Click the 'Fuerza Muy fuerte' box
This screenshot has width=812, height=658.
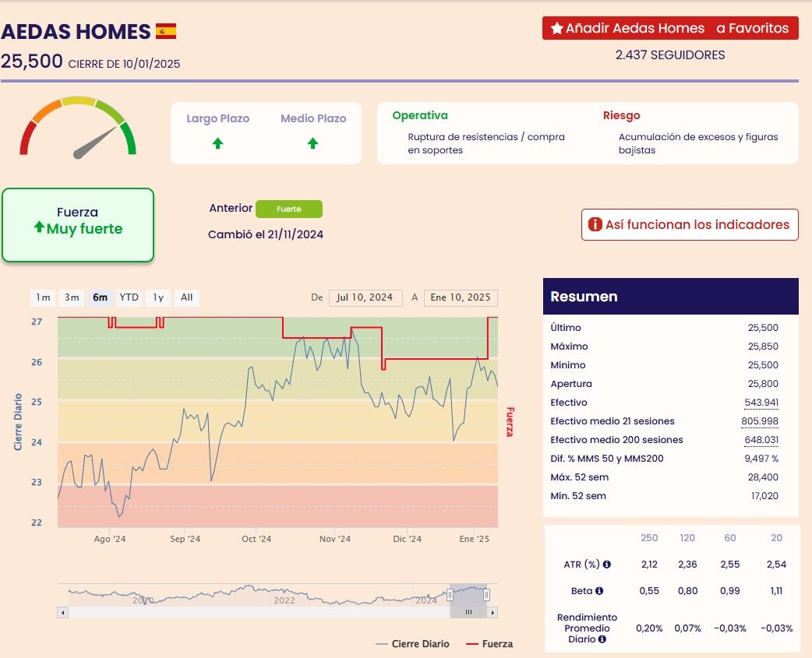(x=78, y=225)
